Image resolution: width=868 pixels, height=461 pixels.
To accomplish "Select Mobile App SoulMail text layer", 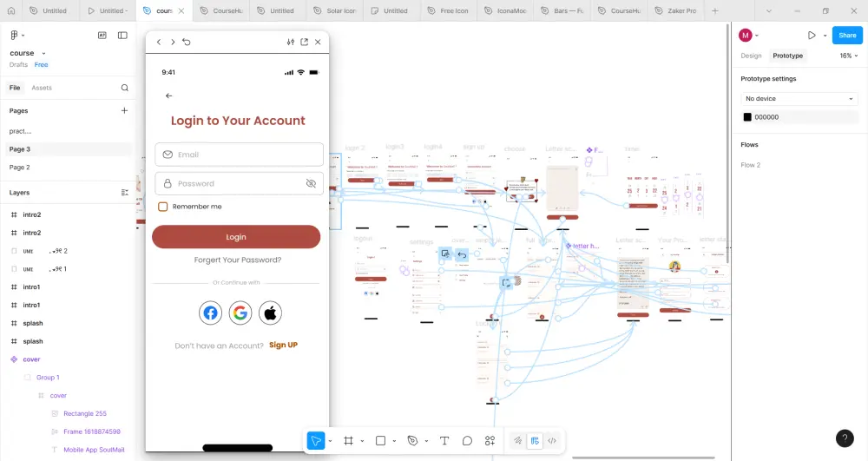I will 94,450.
